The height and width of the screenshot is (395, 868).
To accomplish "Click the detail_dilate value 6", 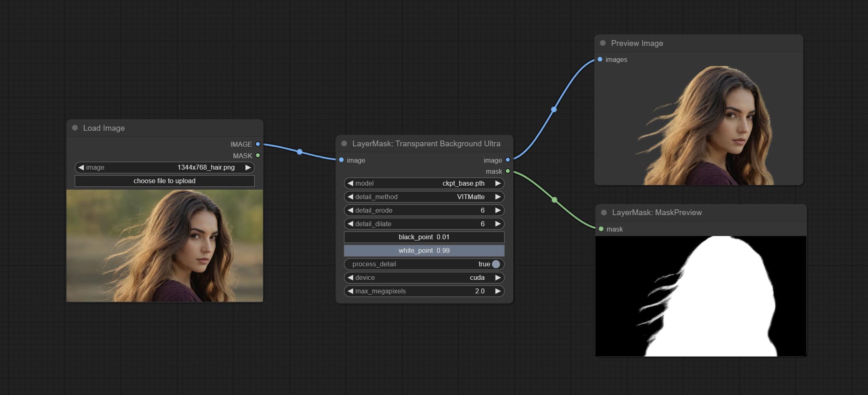I will pos(483,224).
